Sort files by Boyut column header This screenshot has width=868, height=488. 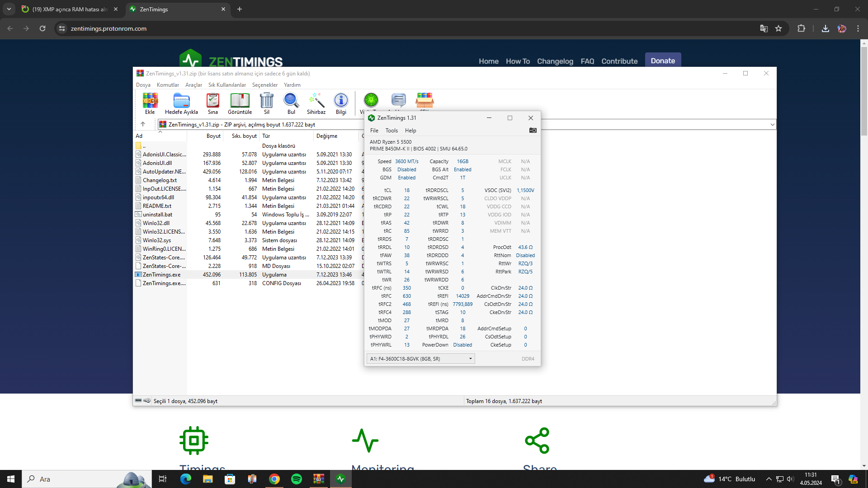click(x=213, y=136)
